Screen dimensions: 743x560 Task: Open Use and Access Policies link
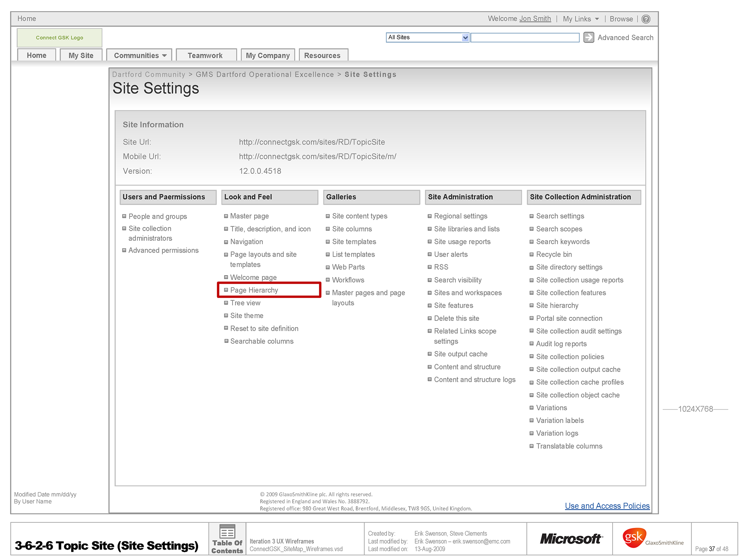[607, 506]
